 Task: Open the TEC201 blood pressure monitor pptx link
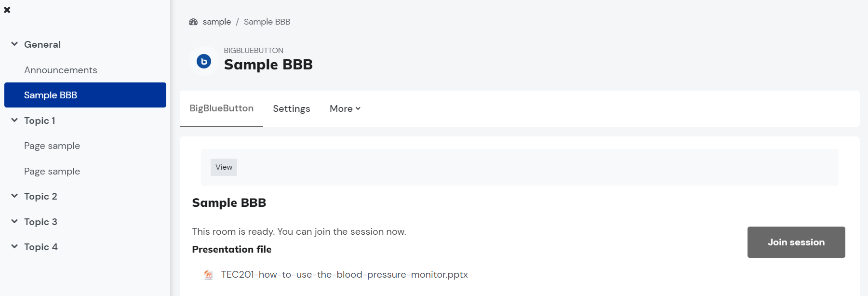tap(345, 274)
